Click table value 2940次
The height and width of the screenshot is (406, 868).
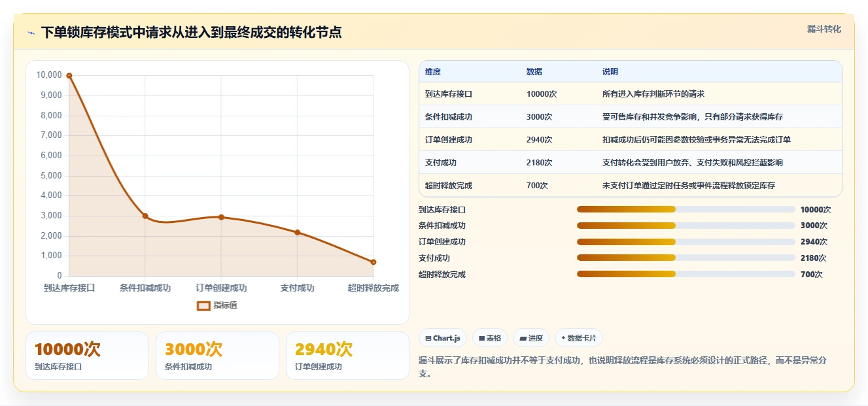(540, 140)
